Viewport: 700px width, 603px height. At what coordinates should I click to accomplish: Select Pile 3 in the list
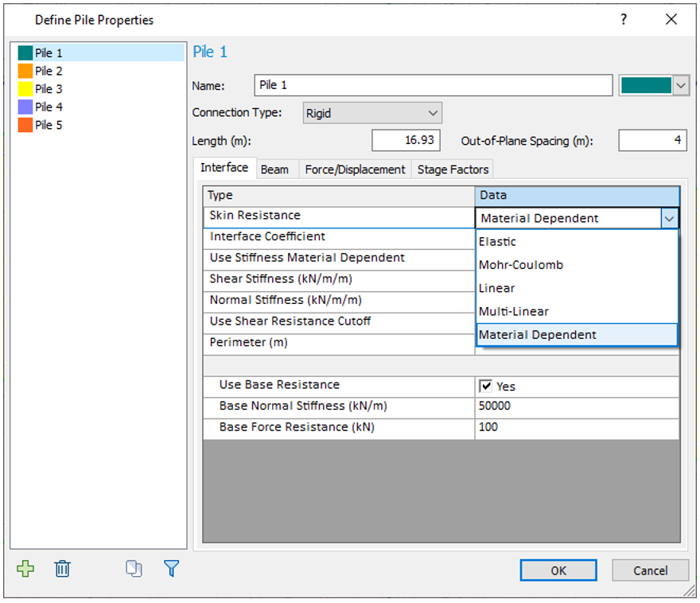coord(100,89)
